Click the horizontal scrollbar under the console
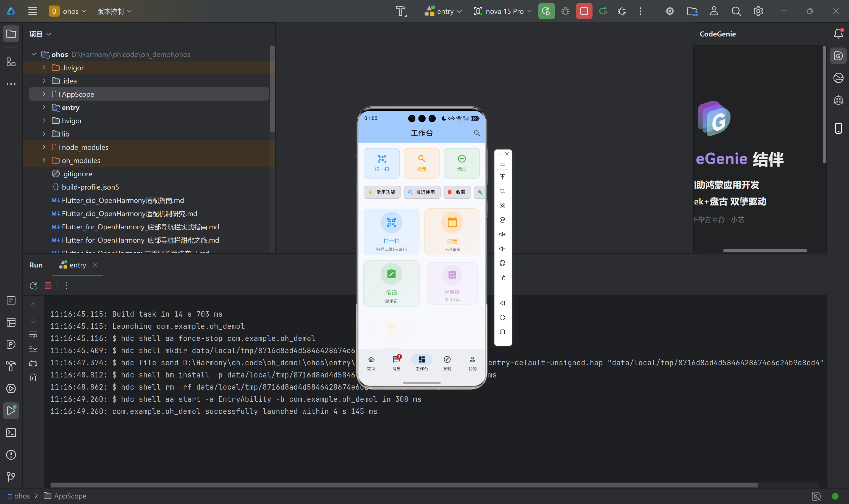Viewport: 849px width, 504px height. point(403,485)
